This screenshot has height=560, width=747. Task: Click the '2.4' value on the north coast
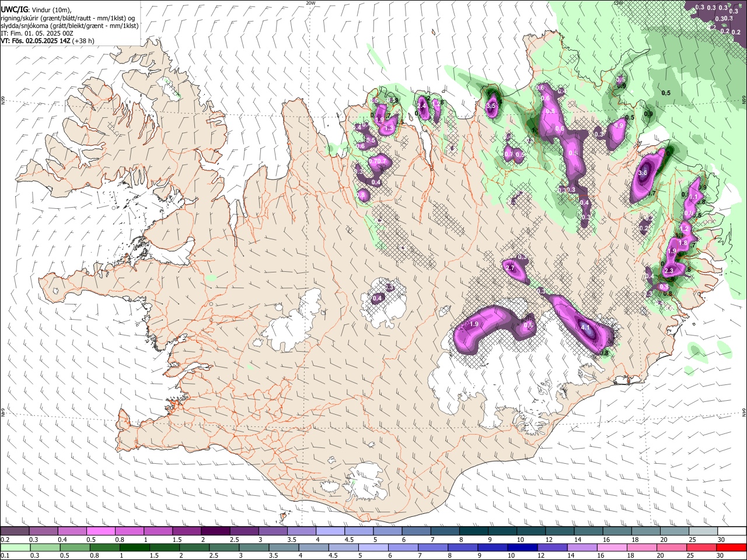pos(422,106)
